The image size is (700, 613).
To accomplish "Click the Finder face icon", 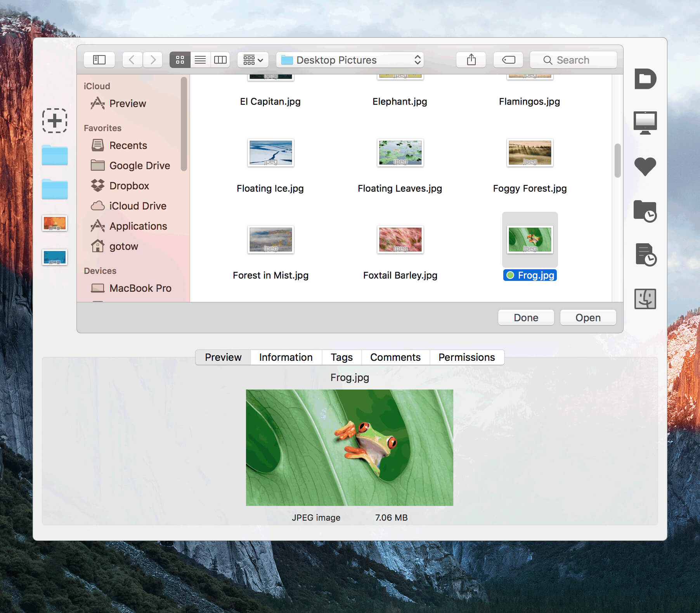I will tap(645, 299).
